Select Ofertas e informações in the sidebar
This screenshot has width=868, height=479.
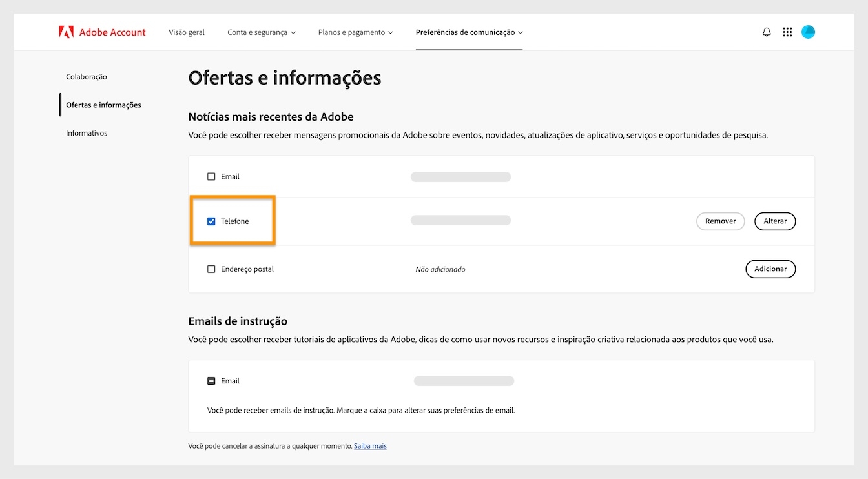click(x=103, y=104)
